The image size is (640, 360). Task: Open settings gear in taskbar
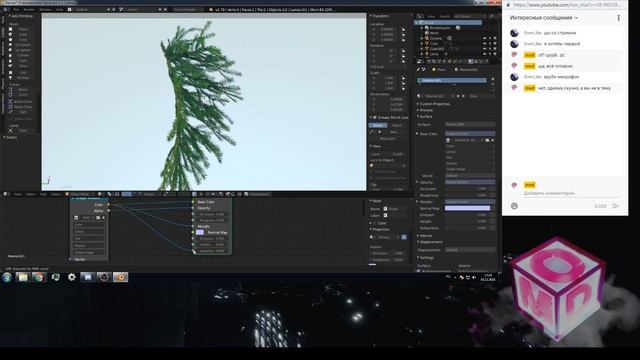pyautogui.click(x=72, y=277)
